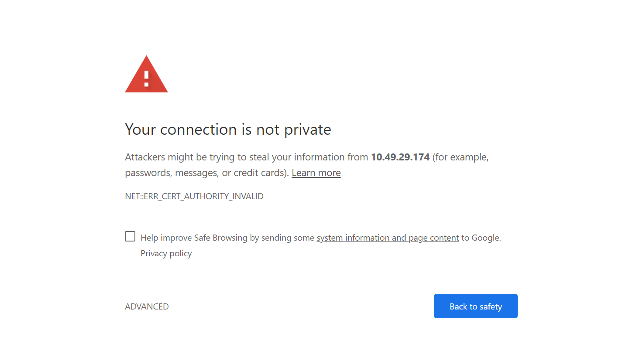Click "passwords, messages, or credit cards" text

click(x=205, y=173)
